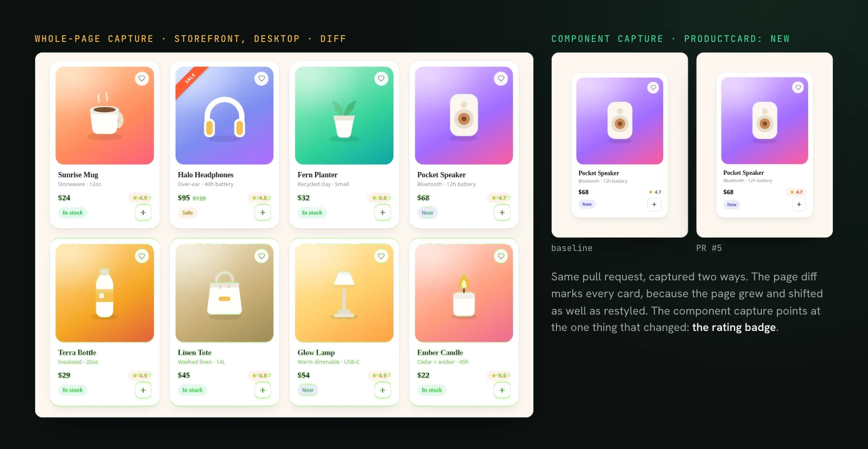Click the struck-through $120 original price
Image resolution: width=868 pixels, height=449 pixels.
[199, 198]
